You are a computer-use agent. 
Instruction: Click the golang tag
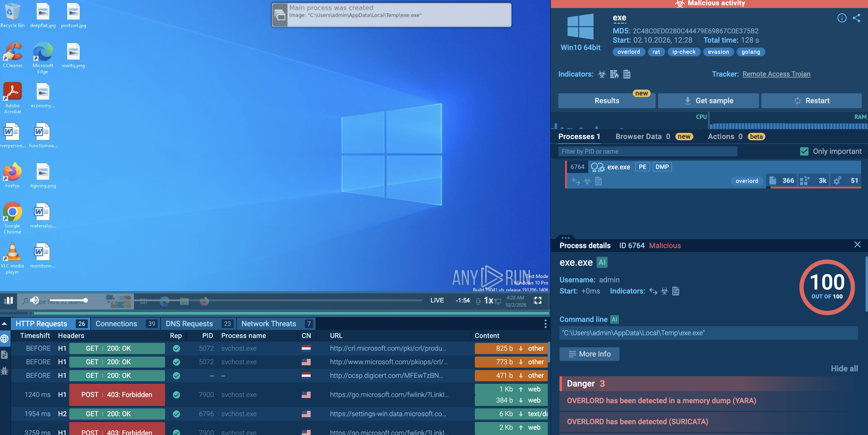[x=751, y=52]
